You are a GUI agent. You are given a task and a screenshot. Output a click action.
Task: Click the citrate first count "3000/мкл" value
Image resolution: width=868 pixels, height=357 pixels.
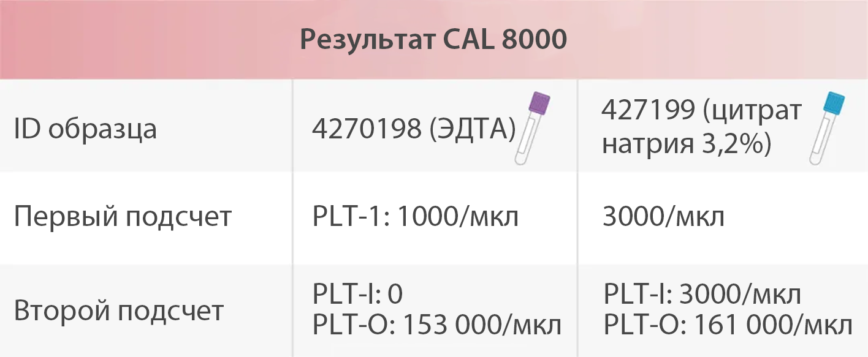[663, 217]
